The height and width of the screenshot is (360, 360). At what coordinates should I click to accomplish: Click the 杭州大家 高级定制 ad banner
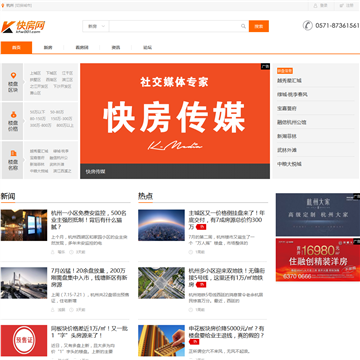[318, 215]
